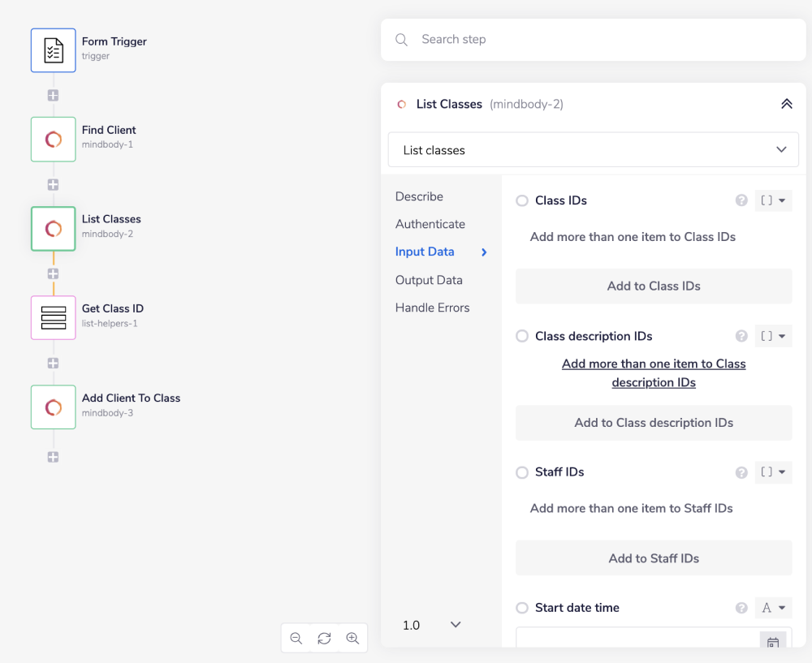Viewport: 812px width, 663px height.
Task: Zoom in the workflow canvas
Action: tap(352, 639)
